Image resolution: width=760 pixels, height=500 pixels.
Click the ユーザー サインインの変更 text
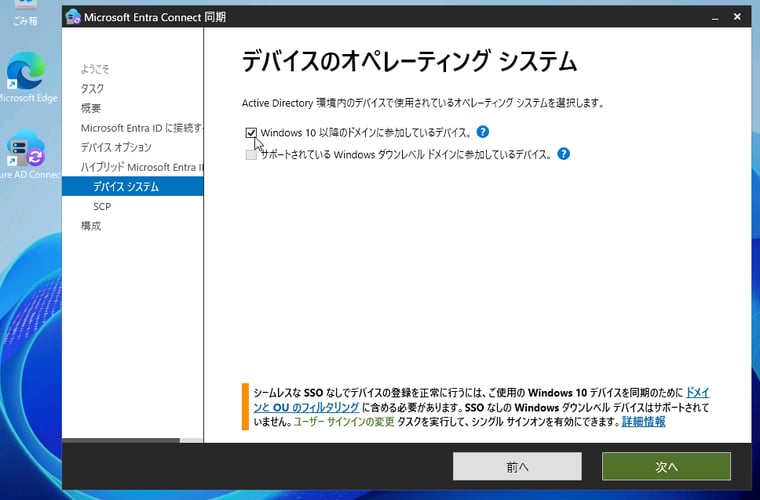click(344, 422)
